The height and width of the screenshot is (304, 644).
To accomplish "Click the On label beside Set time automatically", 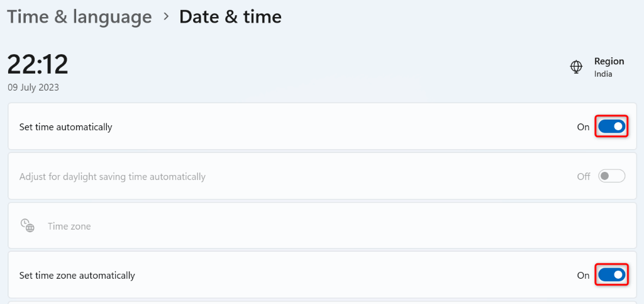I will pos(583,127).
